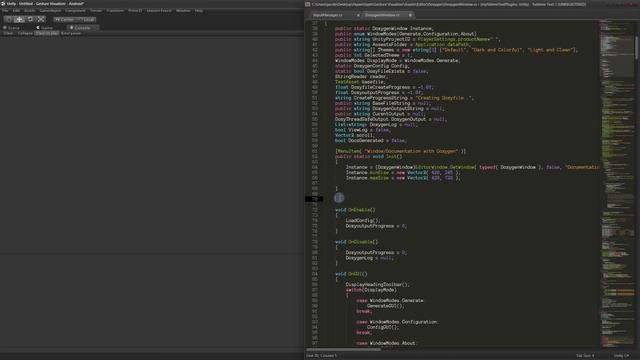
Task: Click the Clear button in Unity Console
Action: 9,33
